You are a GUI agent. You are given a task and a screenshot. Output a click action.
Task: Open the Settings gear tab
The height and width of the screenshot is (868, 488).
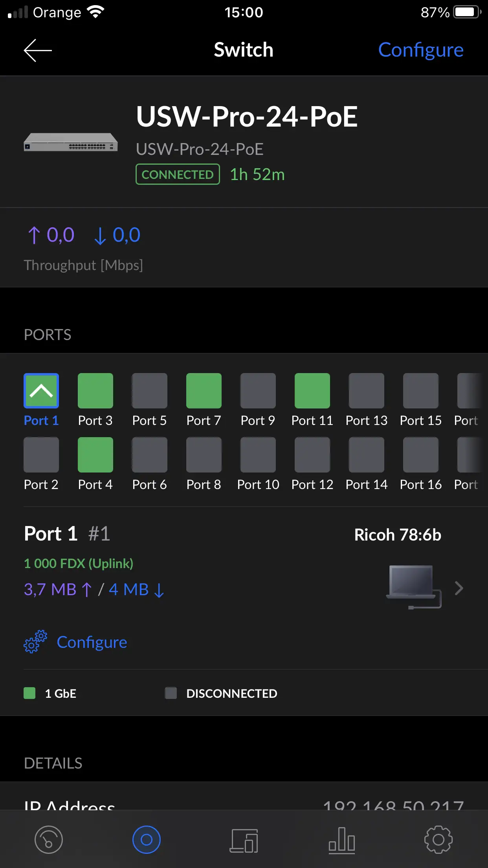(438, 840)
